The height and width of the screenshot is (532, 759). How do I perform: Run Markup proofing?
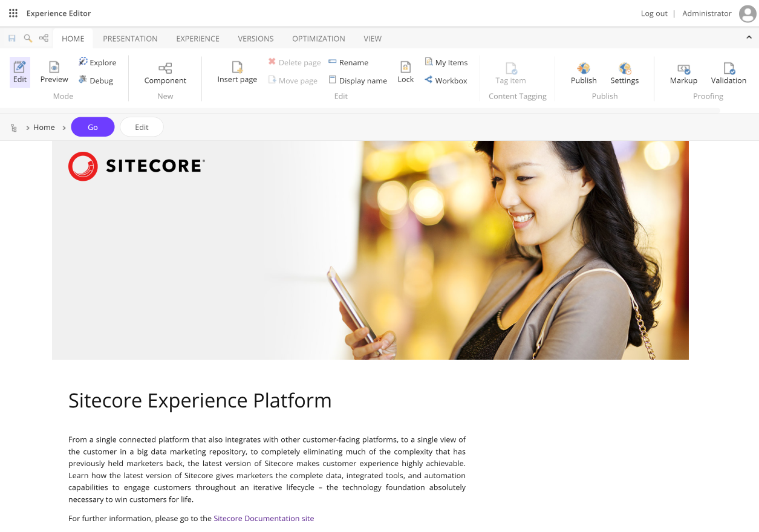683,73
